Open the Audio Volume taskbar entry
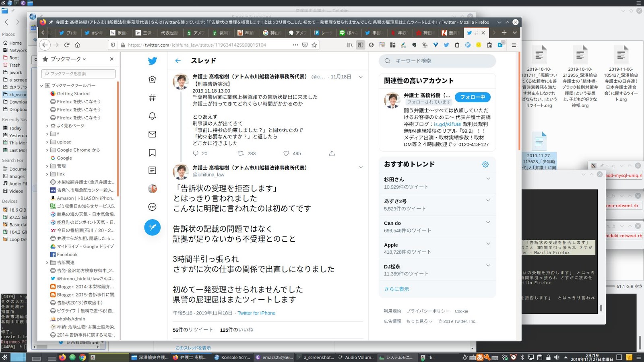 (356, 357)
